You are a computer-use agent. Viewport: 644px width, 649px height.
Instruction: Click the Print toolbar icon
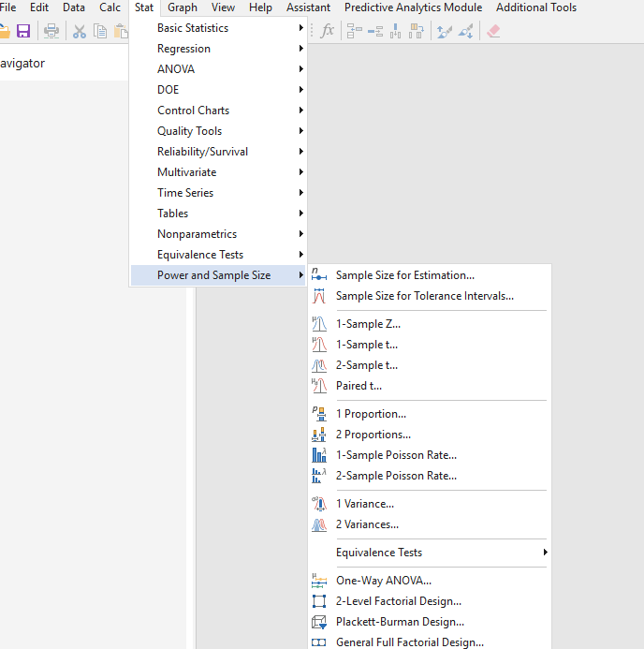pos(51,31)
